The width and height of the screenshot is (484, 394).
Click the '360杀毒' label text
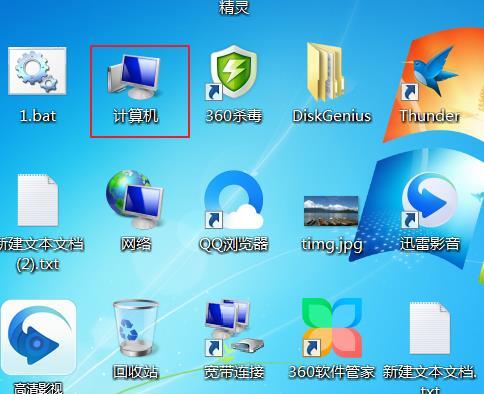point(234,116)
